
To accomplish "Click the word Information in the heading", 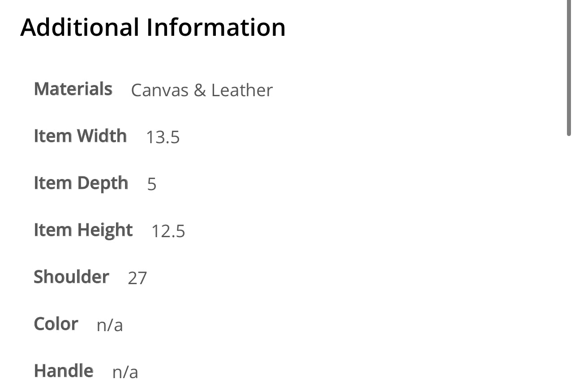I will 216,27.
